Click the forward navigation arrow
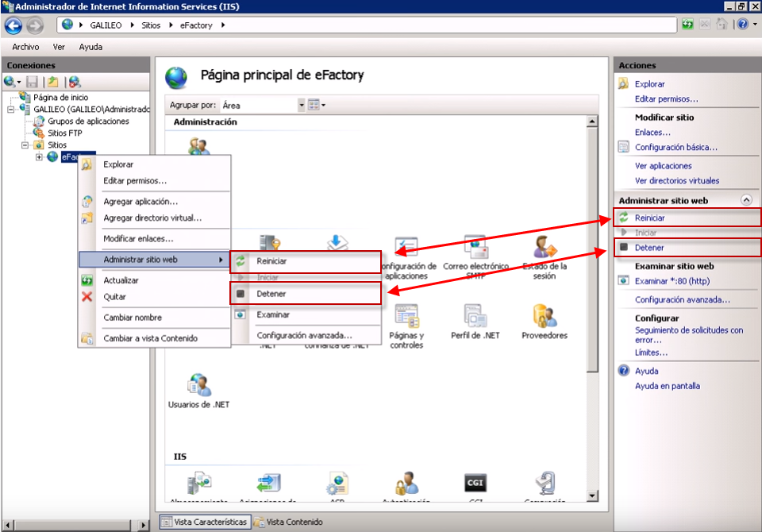The height and width of the screenshot is (532, 762). pos(34,25)
